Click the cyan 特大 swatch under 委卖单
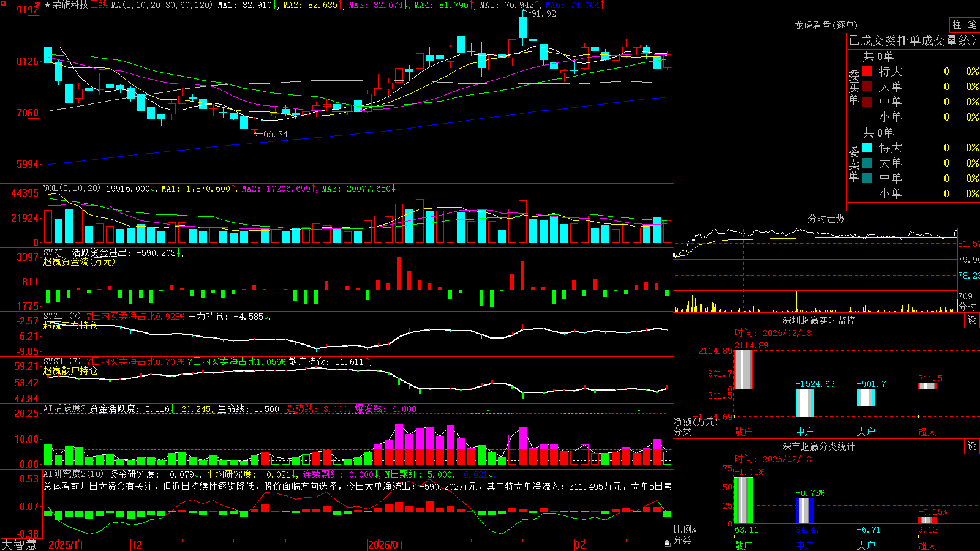This screenshot has height=551, width=980. click(867, 148)
